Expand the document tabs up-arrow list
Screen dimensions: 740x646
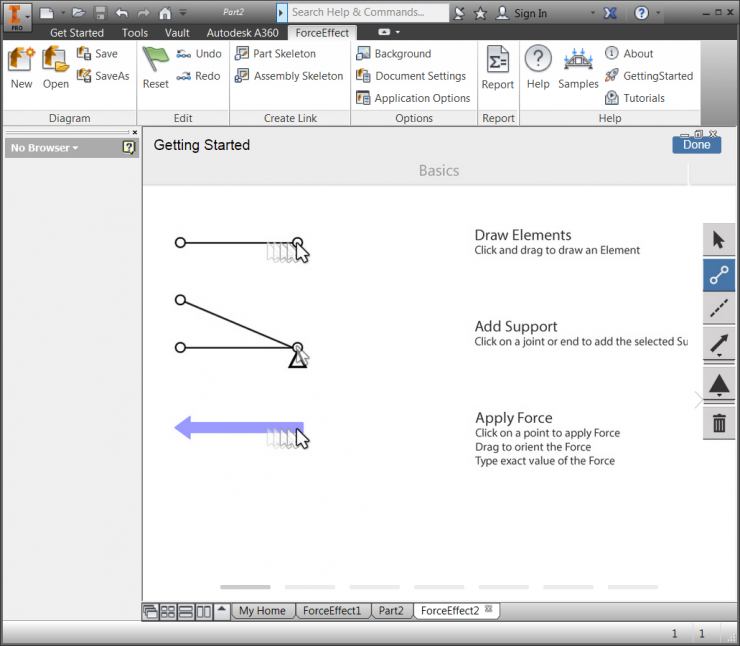[221, 611]
